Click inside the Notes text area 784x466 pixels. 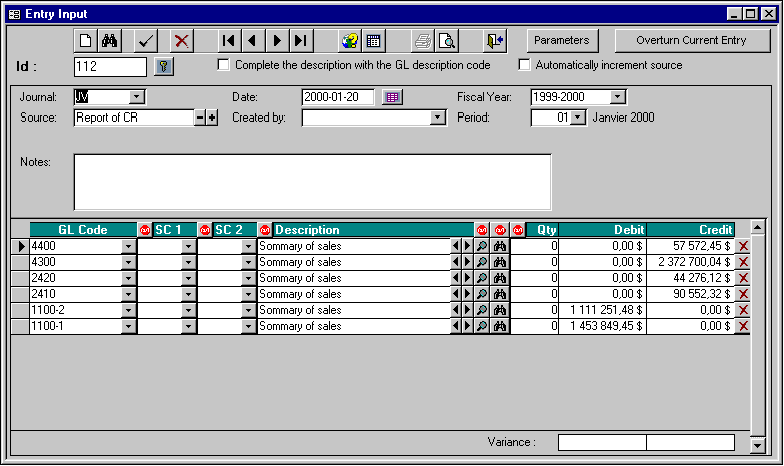(312, 181)
